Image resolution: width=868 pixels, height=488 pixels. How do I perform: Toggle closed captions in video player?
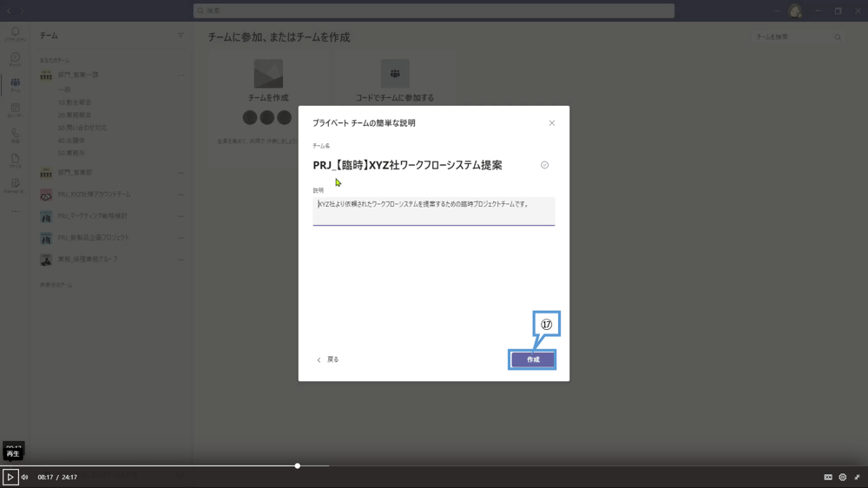[828, 477]
